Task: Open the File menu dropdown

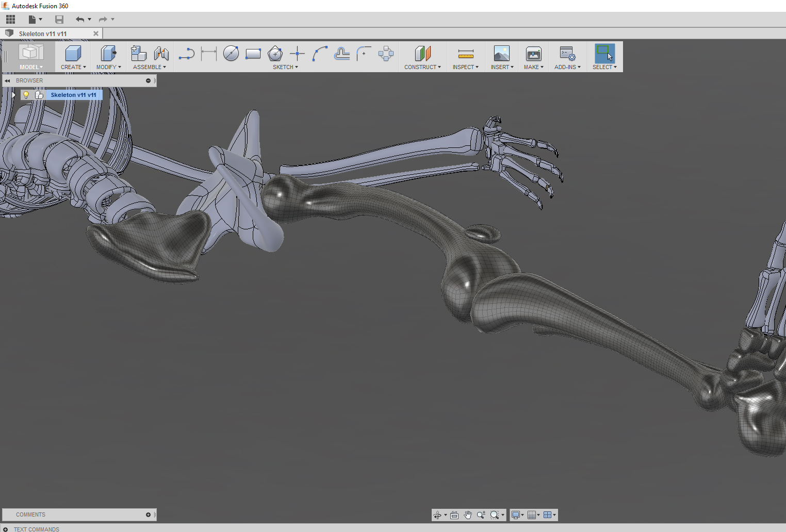Action: tap(35, 20)
